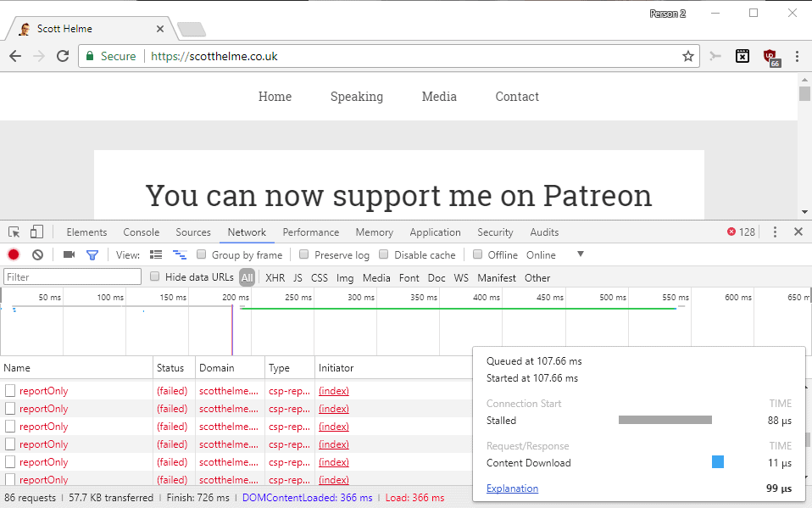
Task: Click the page vertical scrollbar thumb
Action: click(804, 94)
